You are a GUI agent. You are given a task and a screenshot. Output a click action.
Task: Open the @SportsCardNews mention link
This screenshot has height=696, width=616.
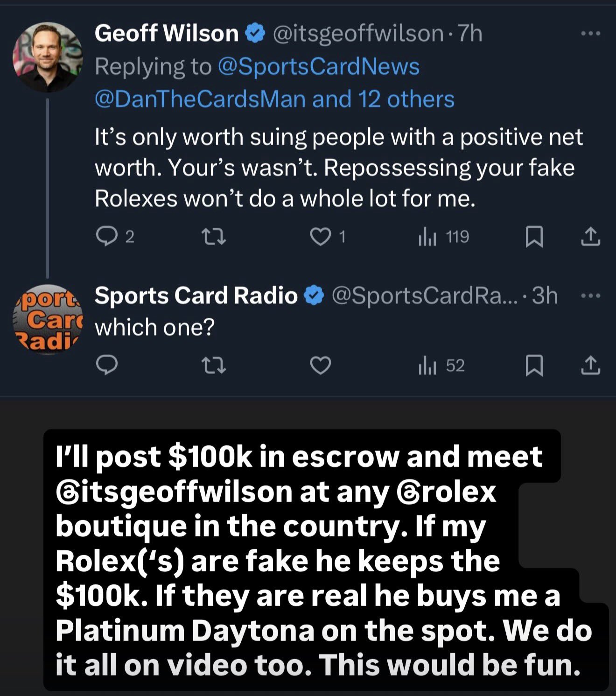tap(318, 66)
